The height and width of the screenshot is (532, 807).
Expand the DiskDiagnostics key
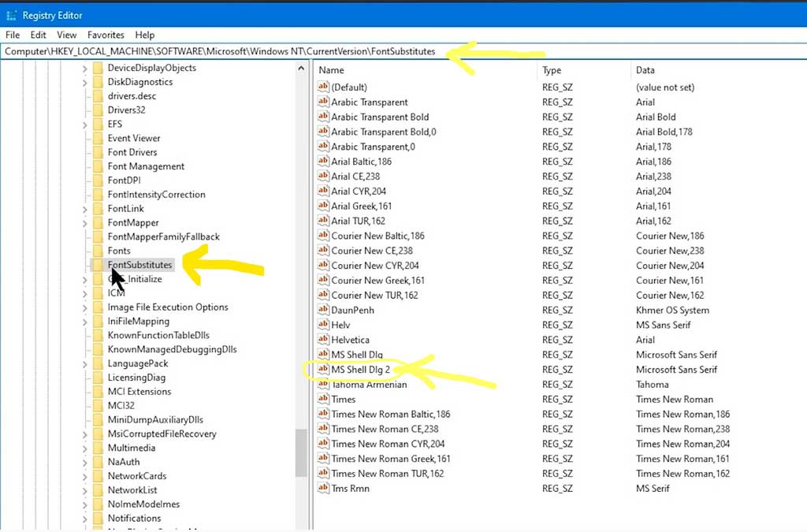coord(85,82)
